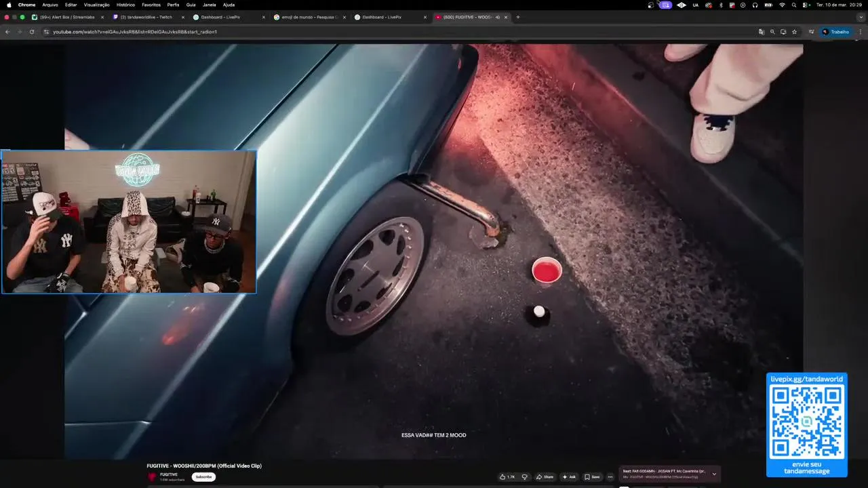The image size is (868, 488).
Task: Click the FUGITIVE channel avatar
Action: 152,476
